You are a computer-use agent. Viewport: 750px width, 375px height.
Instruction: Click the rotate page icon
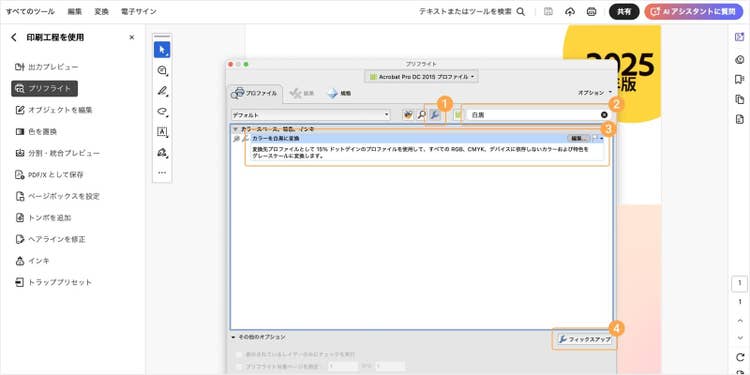tap(739, 357)
